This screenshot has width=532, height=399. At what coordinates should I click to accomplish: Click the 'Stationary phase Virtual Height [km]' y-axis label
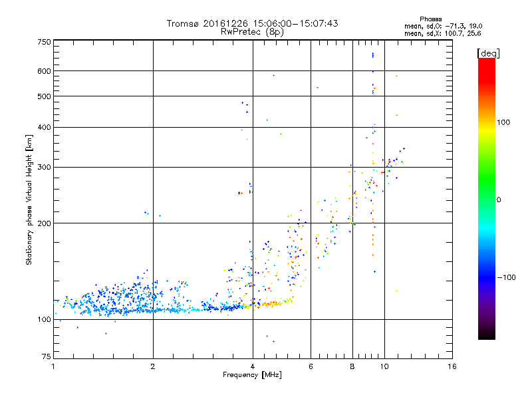[29, 200]
